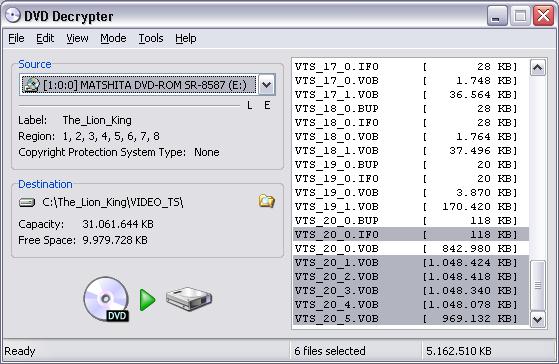Viewport: 559px width, 364px height.
Task: Click highlighted VTS_20_2.VOB row
Action: pyautogui.click(x=411, y=276)
